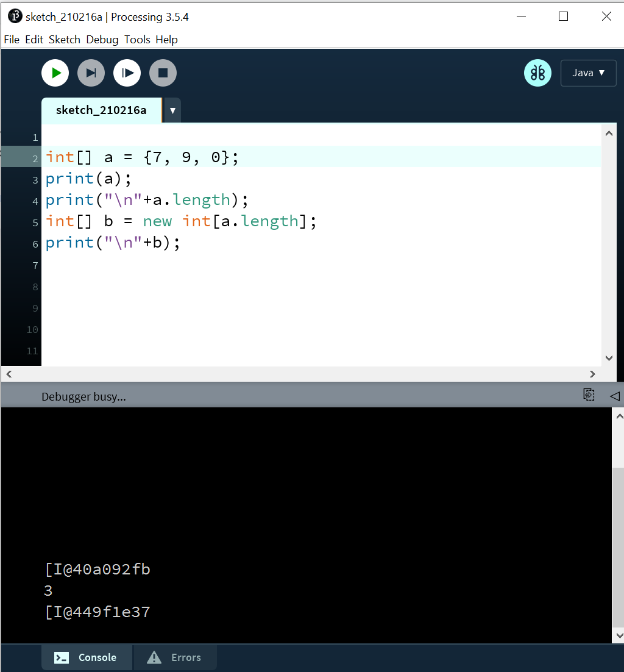Viewport: 624px width, 672px height.
Task: Open the Tools menu
Action: [x=136, y=39]
